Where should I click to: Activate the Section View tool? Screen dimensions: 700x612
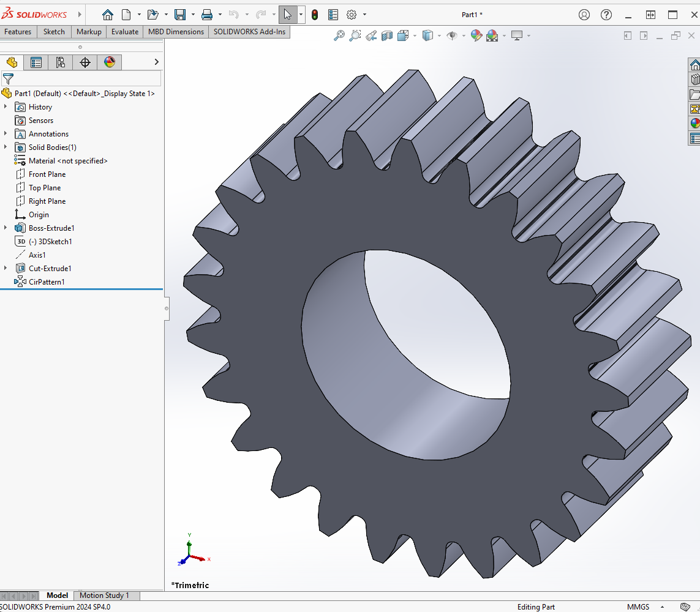point(387,36)
